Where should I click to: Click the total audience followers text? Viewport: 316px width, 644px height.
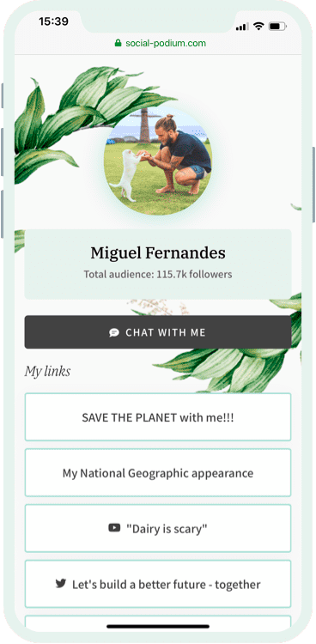pyautogui.click(x=158, y=274)
